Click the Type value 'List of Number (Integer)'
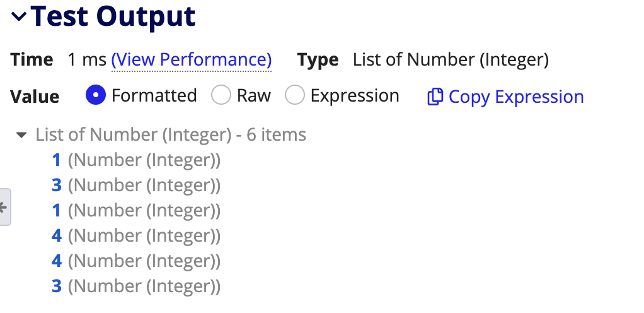The image size is (644, 313). (x=451, y=60)
